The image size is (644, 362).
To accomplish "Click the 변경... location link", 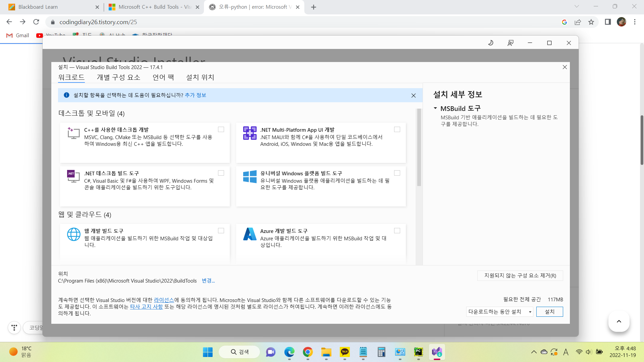I will (x=208, y=281).
